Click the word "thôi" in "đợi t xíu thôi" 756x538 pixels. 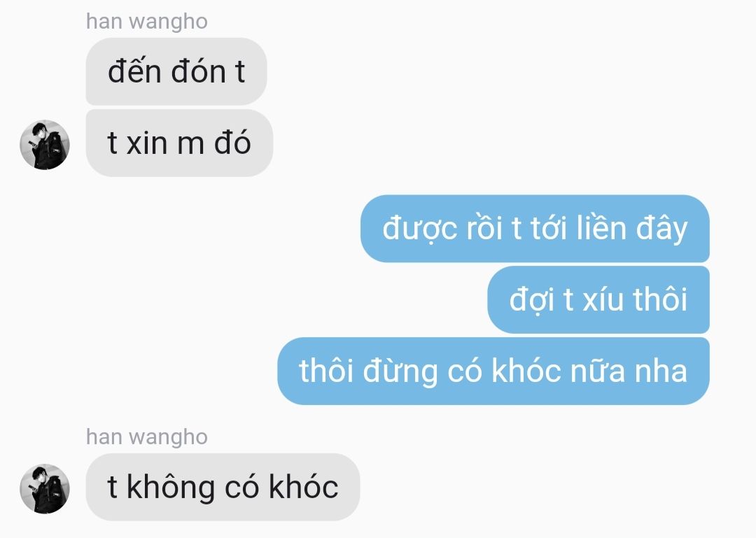click(659, 299)
